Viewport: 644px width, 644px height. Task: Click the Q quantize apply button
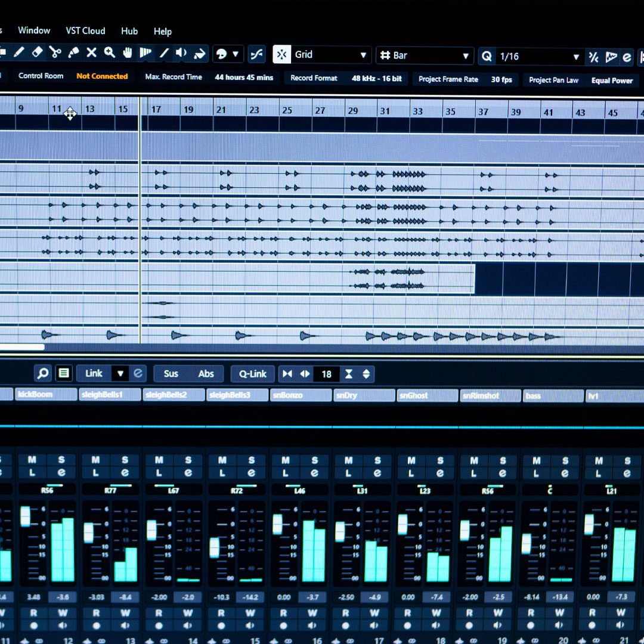pyautogui.click(x=487, y=56)
